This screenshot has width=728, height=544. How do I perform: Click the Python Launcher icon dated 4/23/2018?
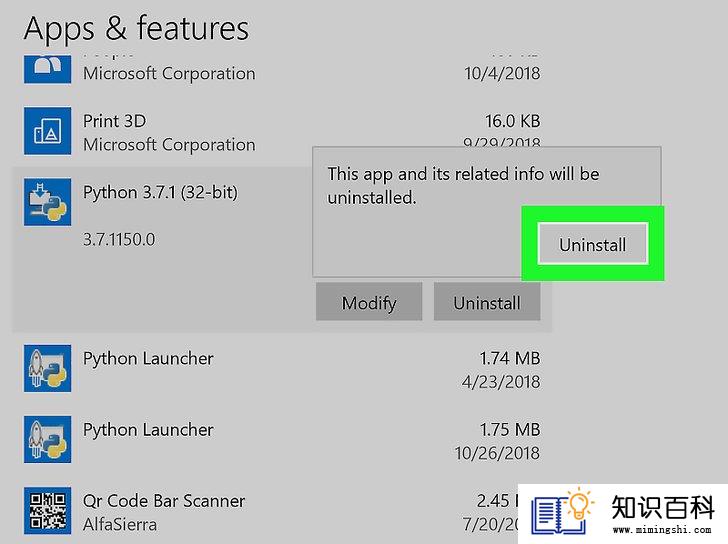point(47,368)
